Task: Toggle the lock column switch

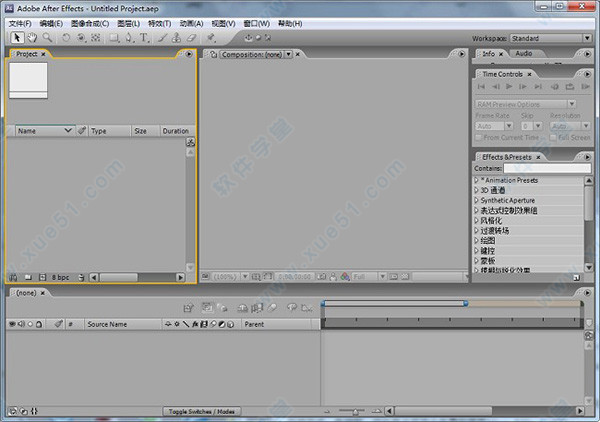Action: point(39,324)
